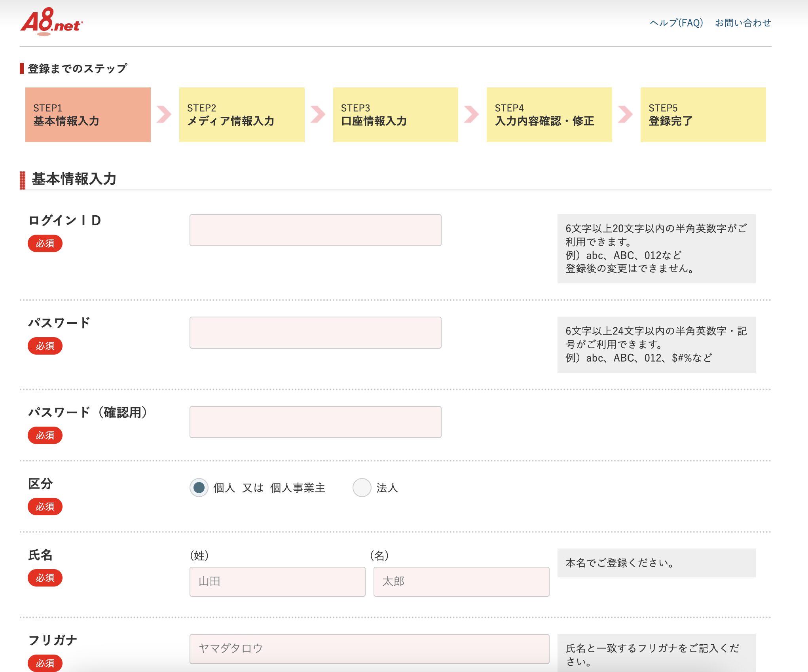
Task: Click the 名 field with 太郎 placeholder
Action: click(x=461, y=581)
